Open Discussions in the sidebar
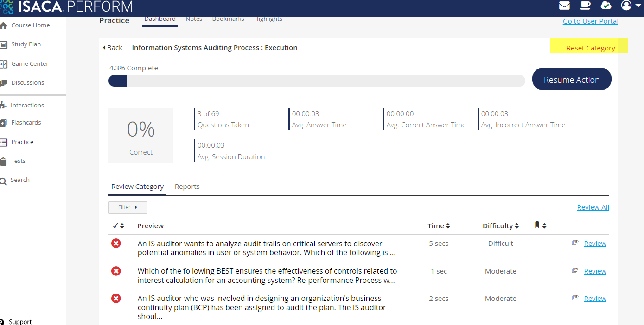The height and width of the screenshot is (325, 644). 27,83
